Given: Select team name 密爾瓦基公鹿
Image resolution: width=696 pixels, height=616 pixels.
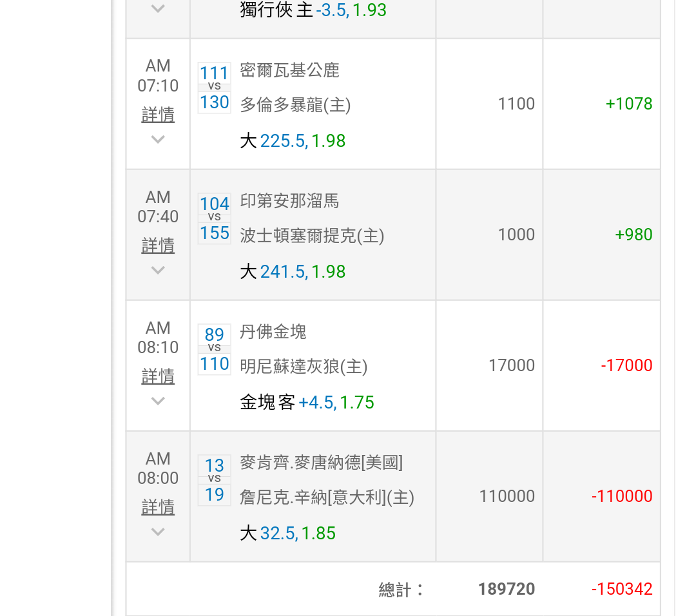Looking at the screenshot, I should pos(290,70).
